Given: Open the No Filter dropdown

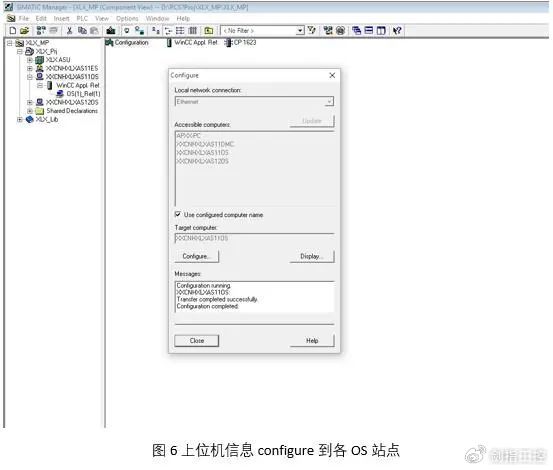Looking at the screenshot, I should click(300, 31).
